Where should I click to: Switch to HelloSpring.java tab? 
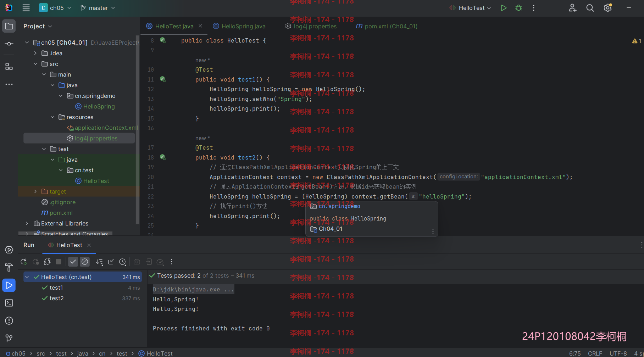pos(239,26)
